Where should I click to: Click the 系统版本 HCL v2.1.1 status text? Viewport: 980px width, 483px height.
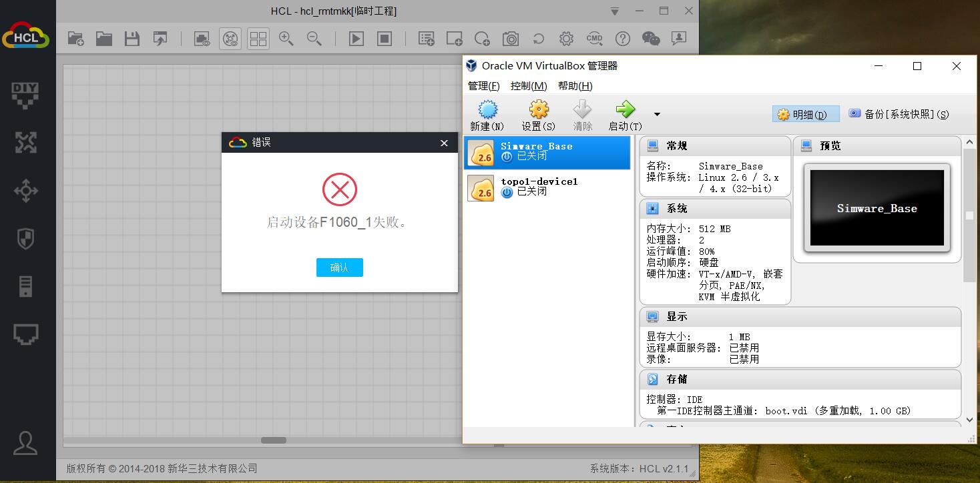(x=639, y=469)
